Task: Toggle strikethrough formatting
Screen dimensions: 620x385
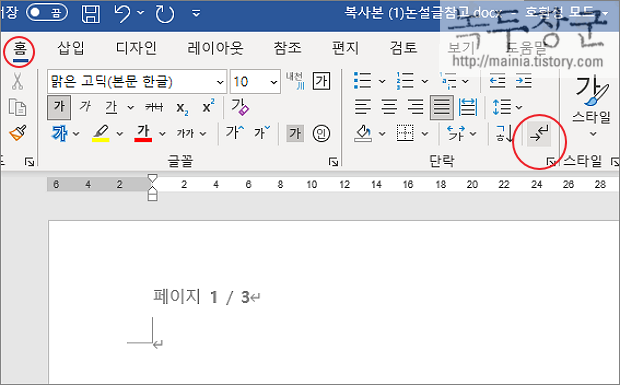Action: click(154, 107)
